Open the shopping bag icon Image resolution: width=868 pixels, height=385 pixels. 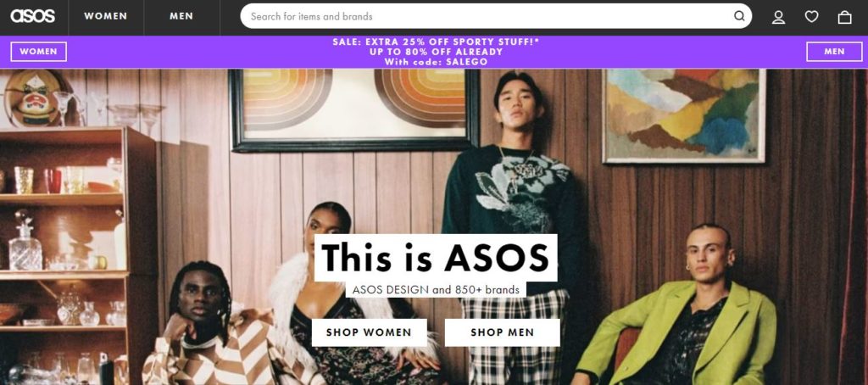pos(845,17)
